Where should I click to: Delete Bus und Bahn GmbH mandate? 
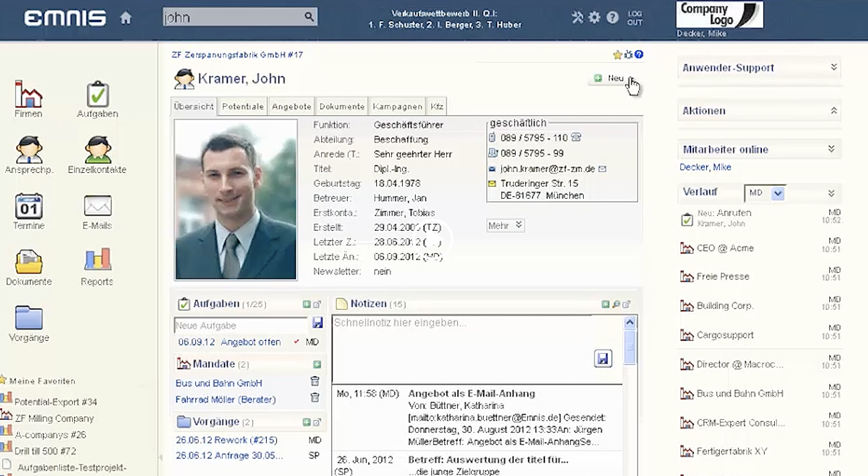(x=315, y=381)
